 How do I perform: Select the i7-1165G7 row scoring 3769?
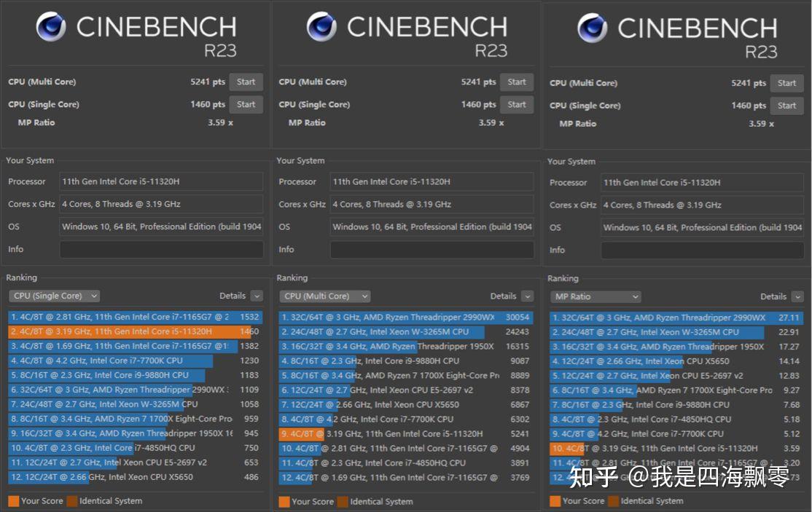pyautogui.click(x=406, y=477)
